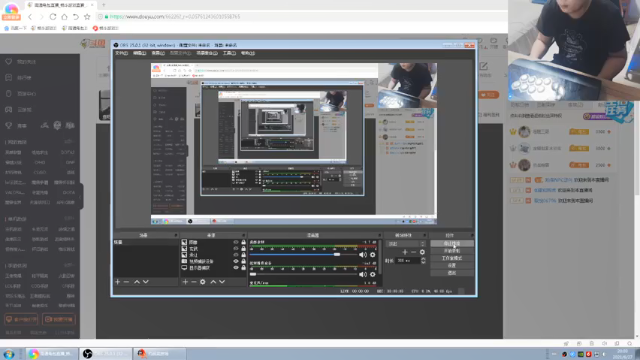Open the desktop audio channel gear settings
Viewport: 640px width, 360px height.
coord(372,255)
